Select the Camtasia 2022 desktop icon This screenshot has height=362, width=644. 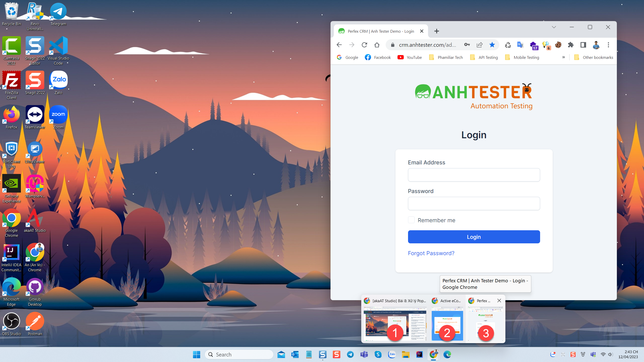click(12, 51)
